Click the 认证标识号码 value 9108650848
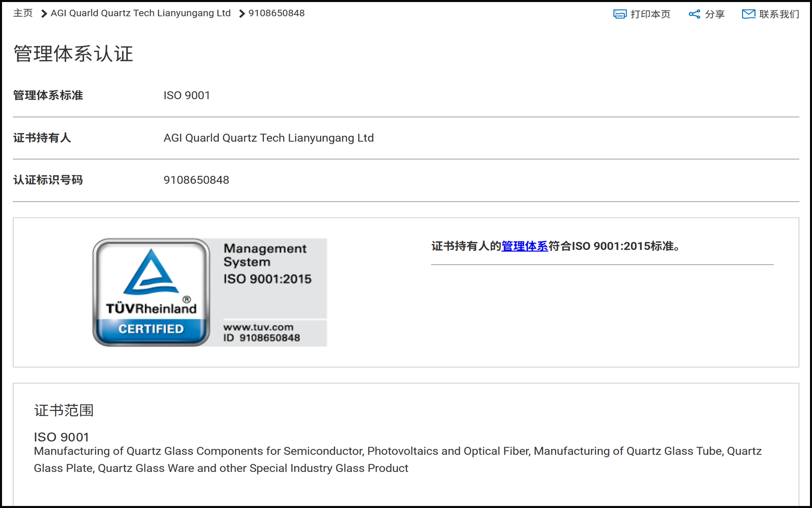This screenshot has width=812, height=508. [x=196, y=180]
